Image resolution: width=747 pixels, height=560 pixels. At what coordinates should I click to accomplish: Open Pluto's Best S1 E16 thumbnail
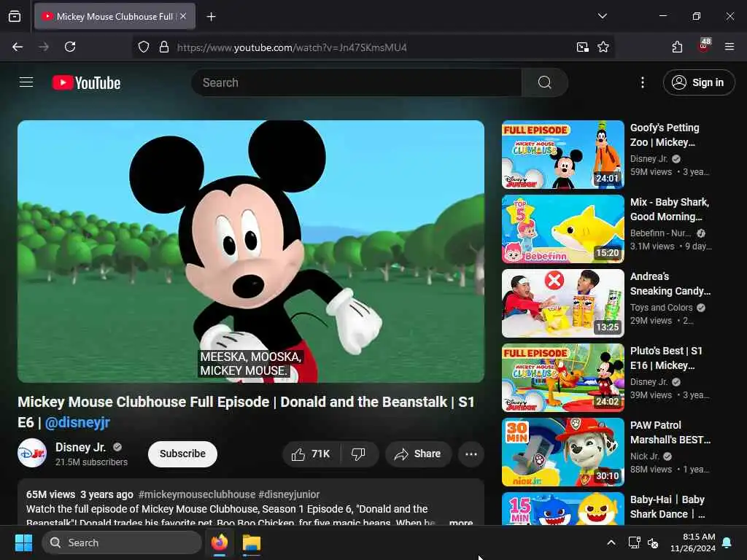pyautogui.click(x=562, y=378)
